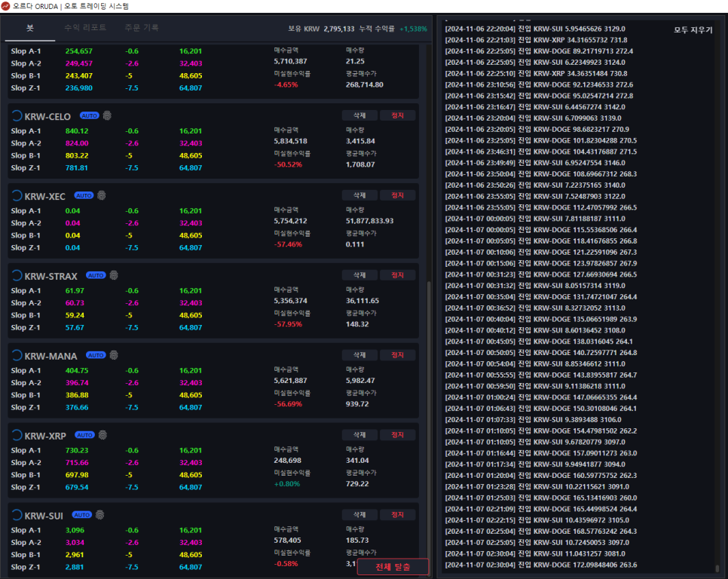Click KRW-XEC unrealized return -57.46%
The image size is (728, 579).
point(288,244)
